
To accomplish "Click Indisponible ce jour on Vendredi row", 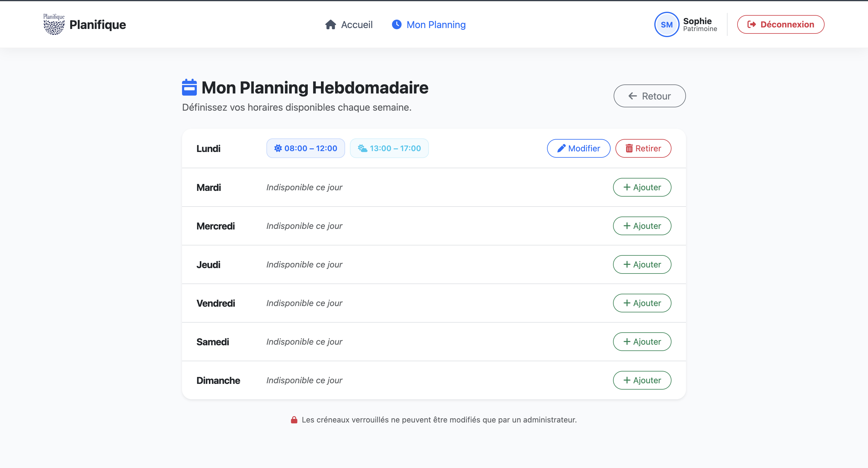I will pos(304,303).
